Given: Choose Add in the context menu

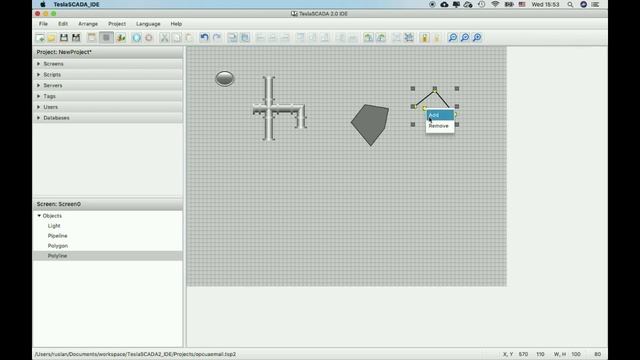Looking at the screenshot, I should (x=440, y=115).
